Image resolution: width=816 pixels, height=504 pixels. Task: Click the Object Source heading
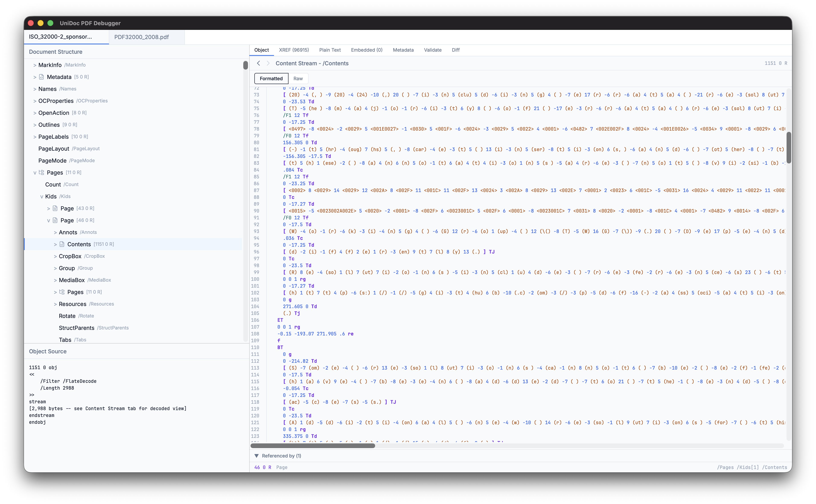[x=48, y=351]
